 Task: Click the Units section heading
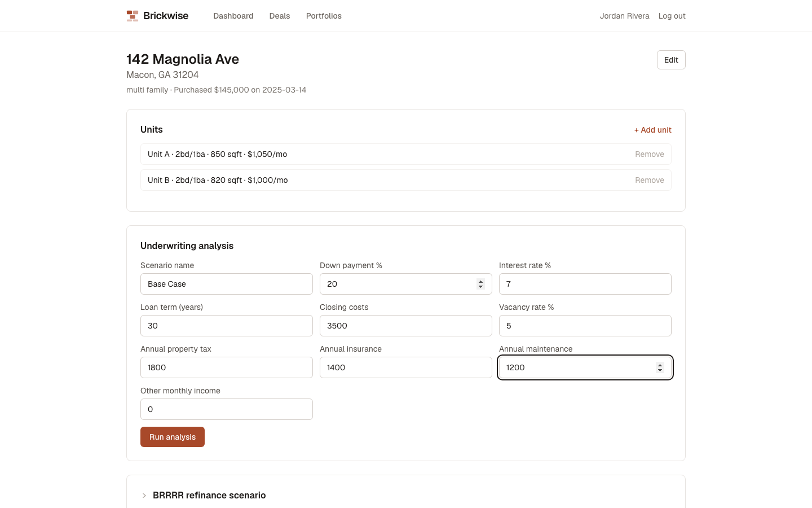coord(152,129)
